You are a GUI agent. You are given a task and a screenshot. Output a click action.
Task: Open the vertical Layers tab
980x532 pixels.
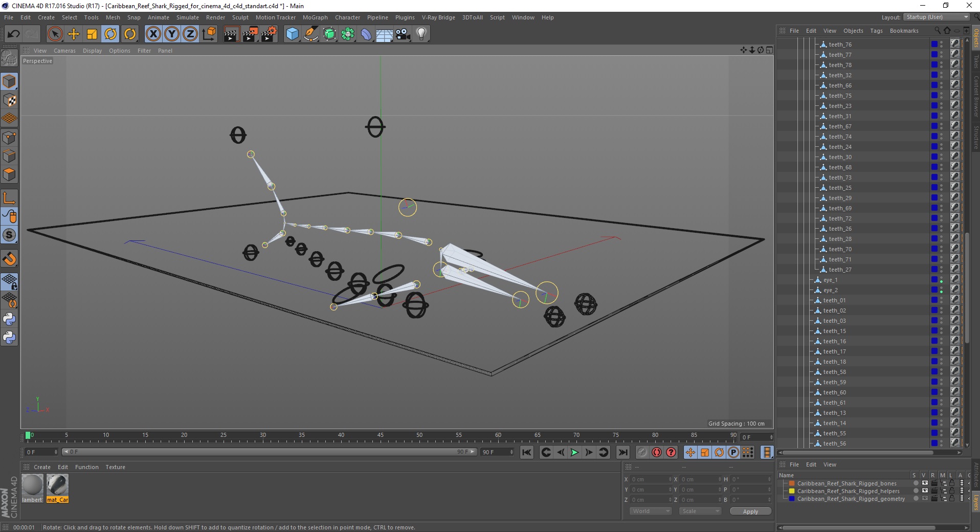pyautogui.click(x=975, y=502)
